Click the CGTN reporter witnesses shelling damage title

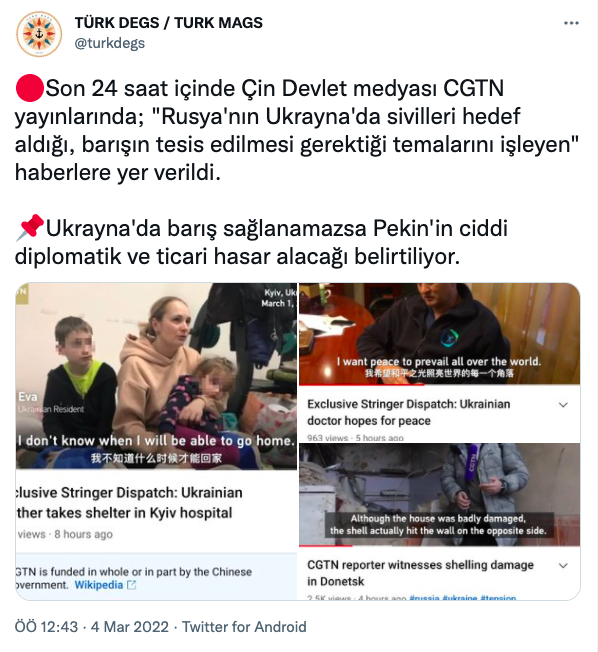(420, 573)
